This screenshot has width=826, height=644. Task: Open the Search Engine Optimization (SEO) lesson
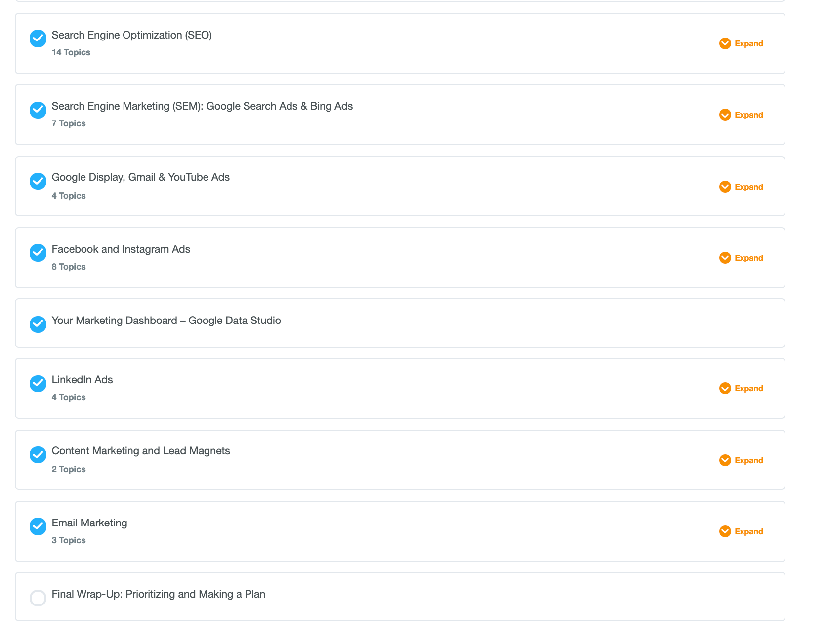click(132, 35)
